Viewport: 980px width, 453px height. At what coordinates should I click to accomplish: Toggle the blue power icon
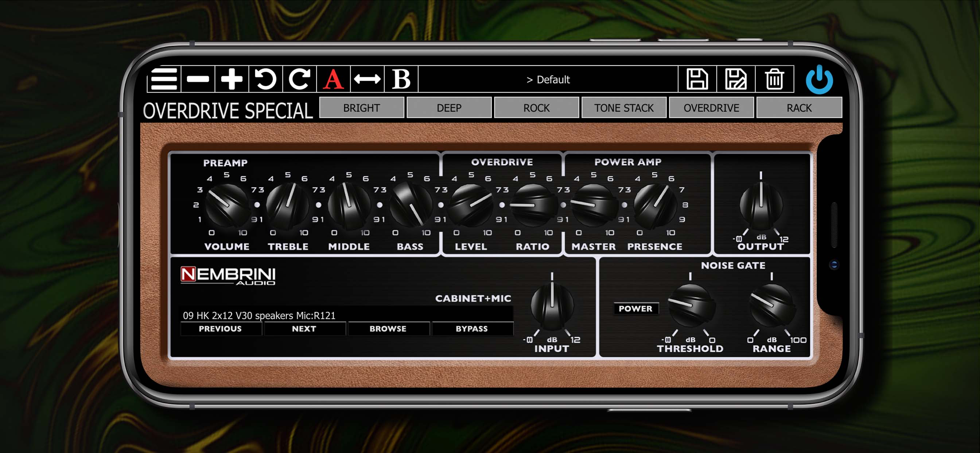(x=820, y=80)
